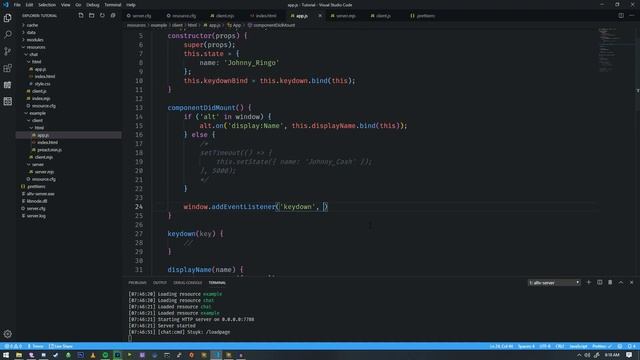Open the Terminal menu
640x360 pixels.
(x=113, y=5)
